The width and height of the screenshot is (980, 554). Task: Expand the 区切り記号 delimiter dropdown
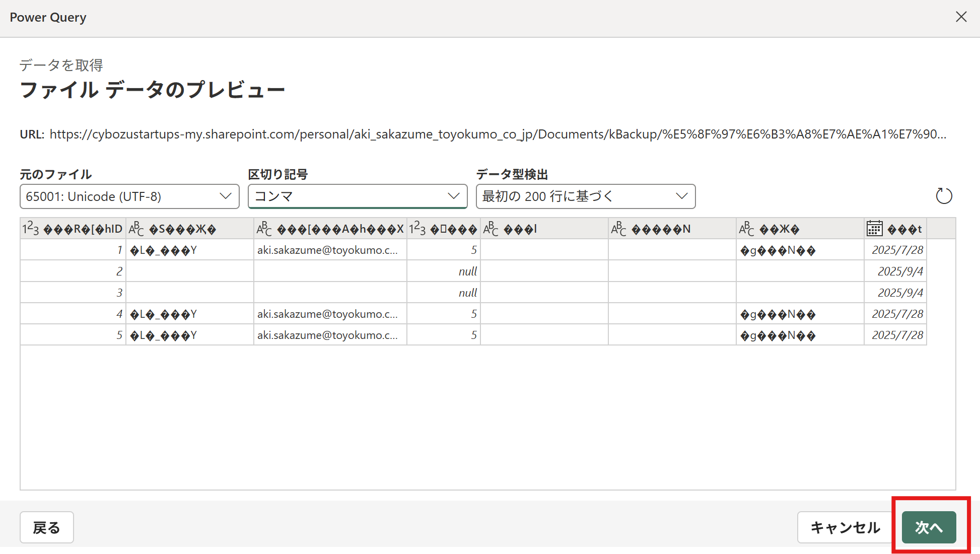click(x=358, y=196)
